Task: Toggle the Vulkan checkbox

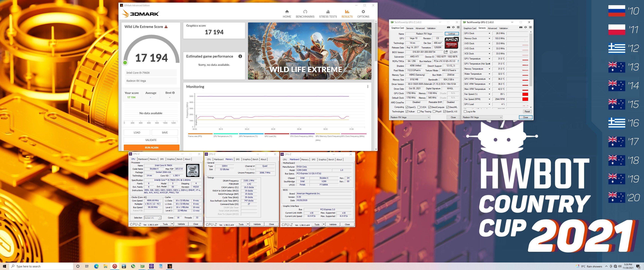Action: click(407, 112)
